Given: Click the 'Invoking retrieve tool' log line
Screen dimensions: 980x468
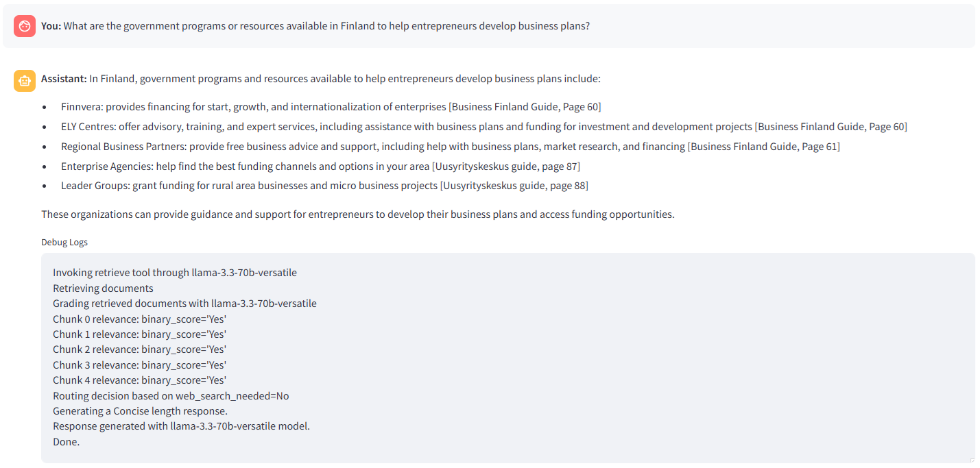Looking at the screenshot, I should click(175, 273).
